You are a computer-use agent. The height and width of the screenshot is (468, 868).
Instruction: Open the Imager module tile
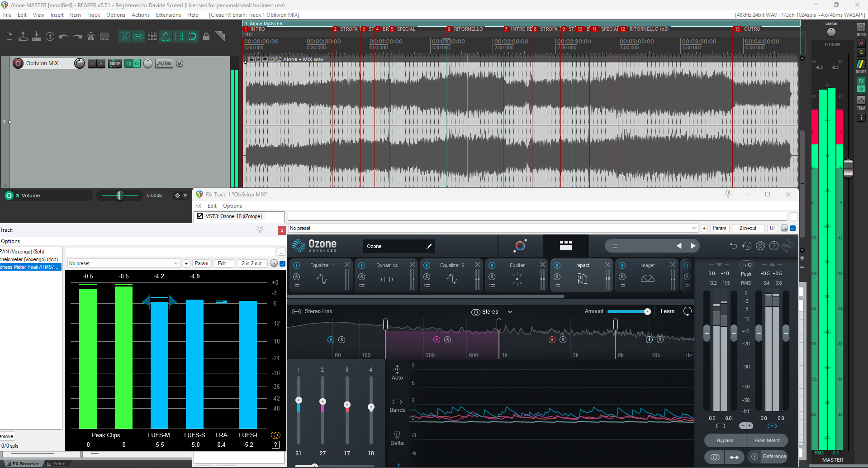click(647, 275)
